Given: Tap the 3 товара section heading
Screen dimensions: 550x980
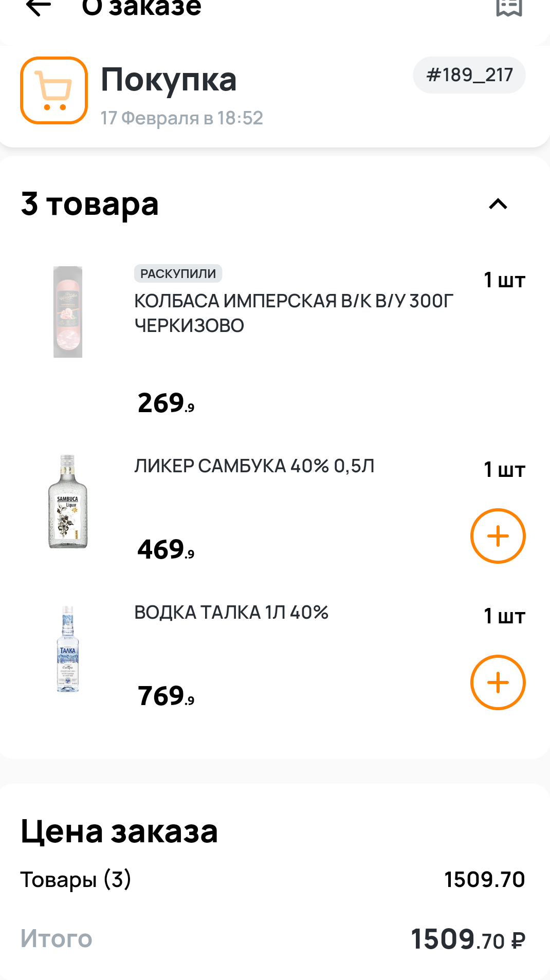Looking at the screenshot, I should 90,204.
